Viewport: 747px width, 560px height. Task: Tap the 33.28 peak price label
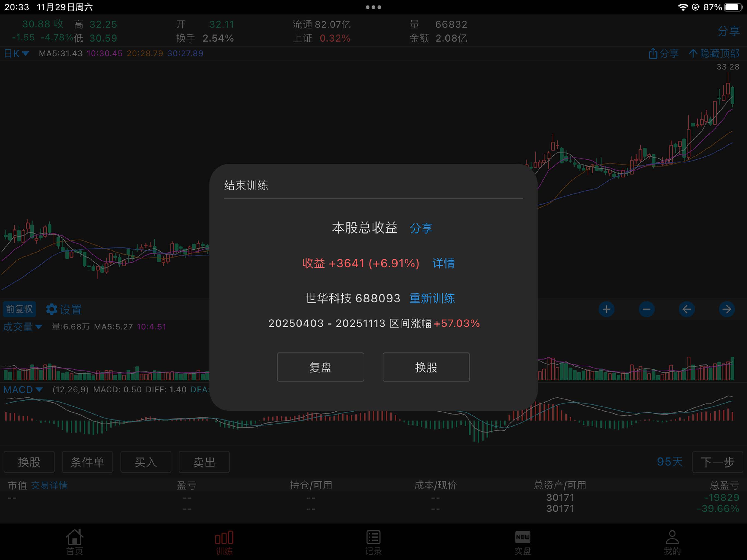point(728,67)
